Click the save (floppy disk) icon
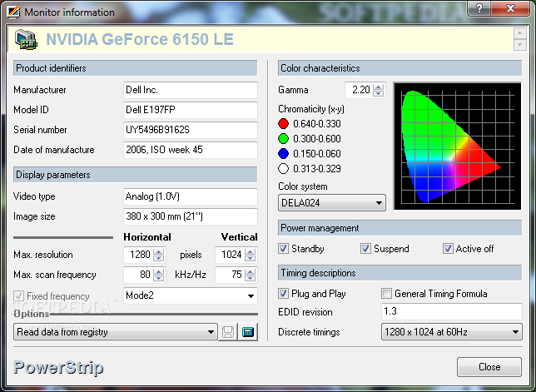The image size is (536, 392). coord(228,332)
